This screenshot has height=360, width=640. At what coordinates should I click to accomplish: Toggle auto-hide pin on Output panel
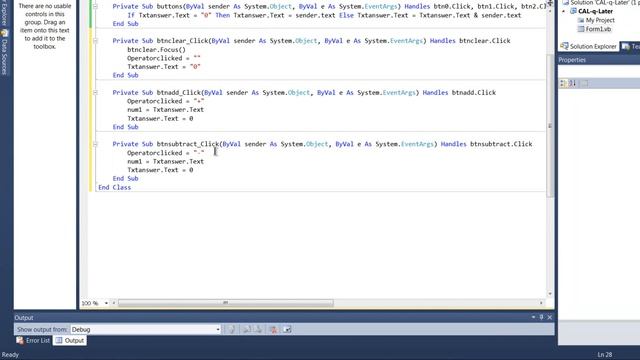tap(542, 317)
